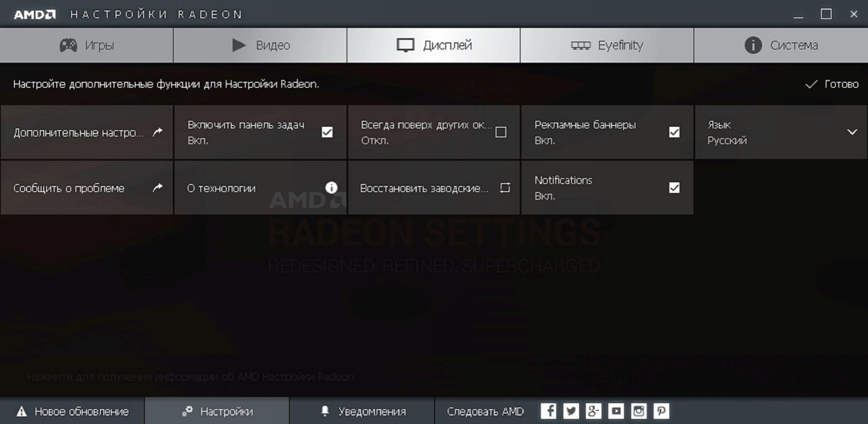Screen dimensions: 868x424
Task: Maximize the Radeon settings window
Action: click(826, 14)
